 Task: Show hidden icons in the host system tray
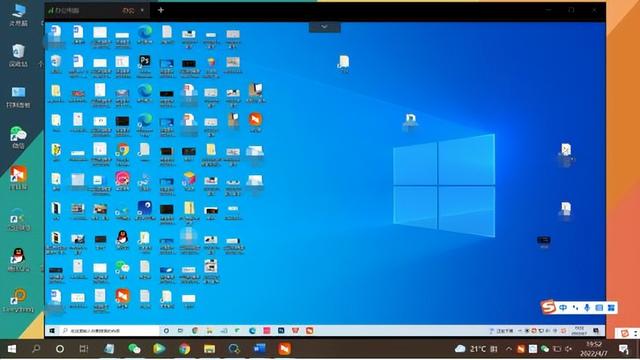point(509,349)
